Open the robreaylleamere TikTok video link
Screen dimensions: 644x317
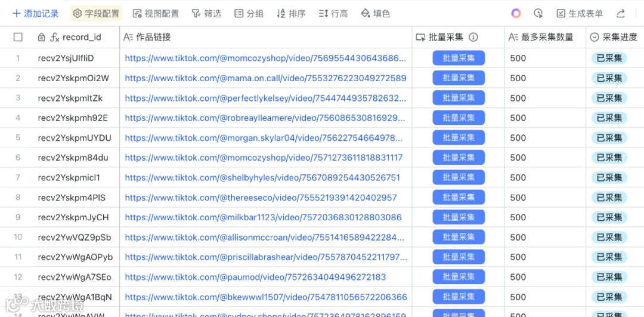(265, 118)
